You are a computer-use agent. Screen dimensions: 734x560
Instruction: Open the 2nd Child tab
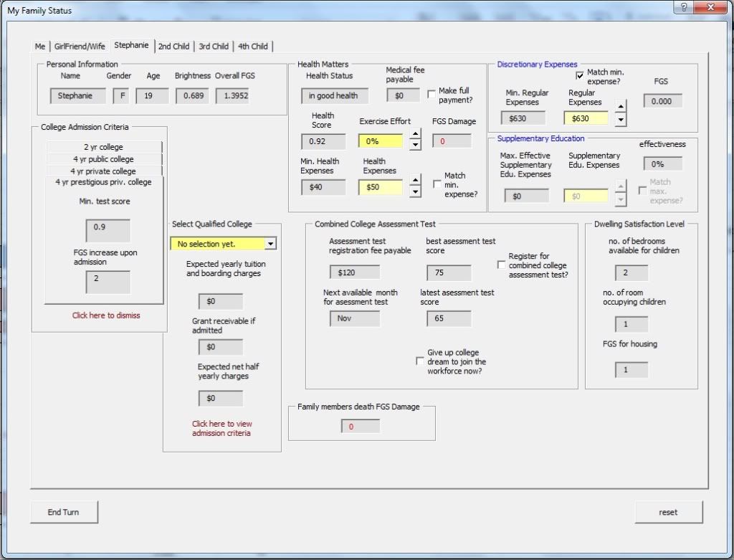(x=173, y=47)
